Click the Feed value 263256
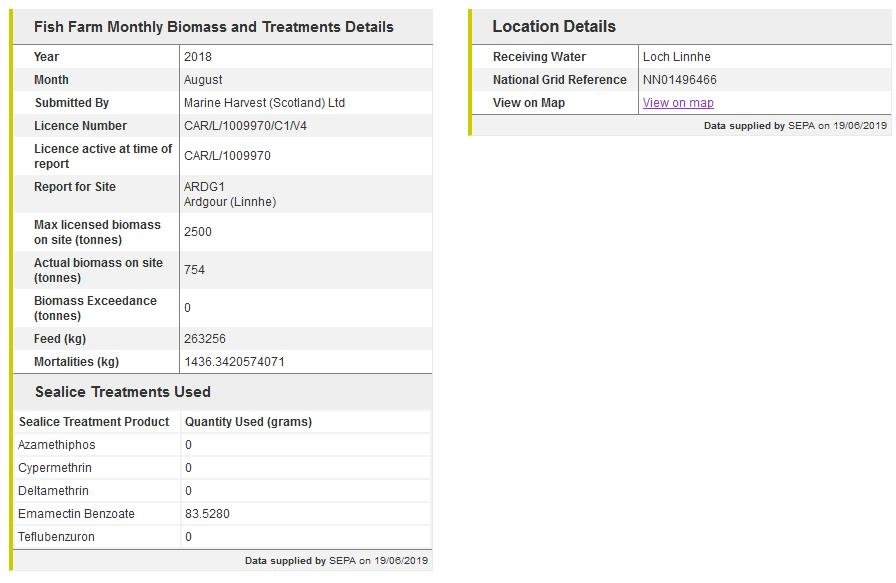 (x=205, y=339)
